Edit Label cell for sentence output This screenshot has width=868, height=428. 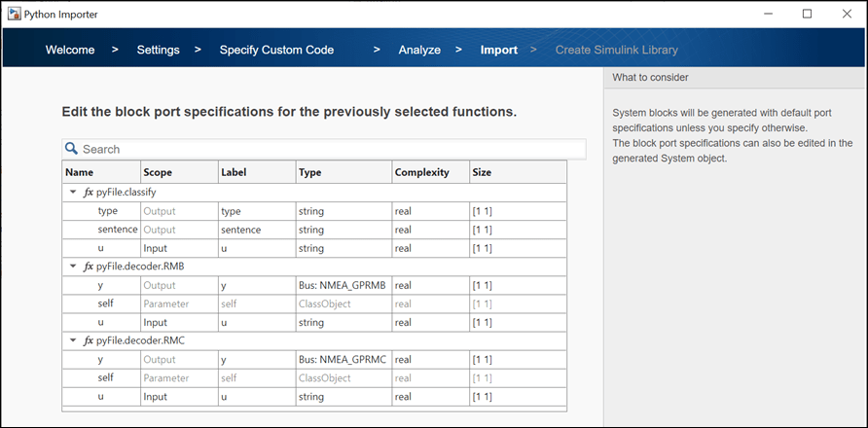256,230
